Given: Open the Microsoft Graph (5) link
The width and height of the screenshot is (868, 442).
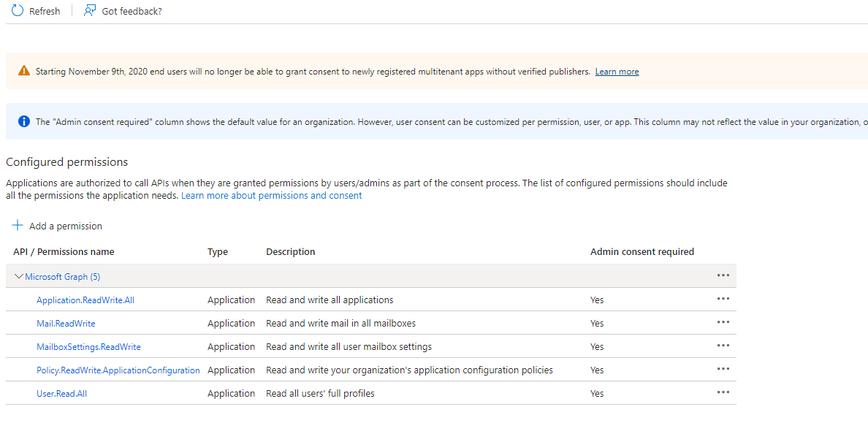Looking at the screenshot, I should pyautogui.click(x=63, y=277).
